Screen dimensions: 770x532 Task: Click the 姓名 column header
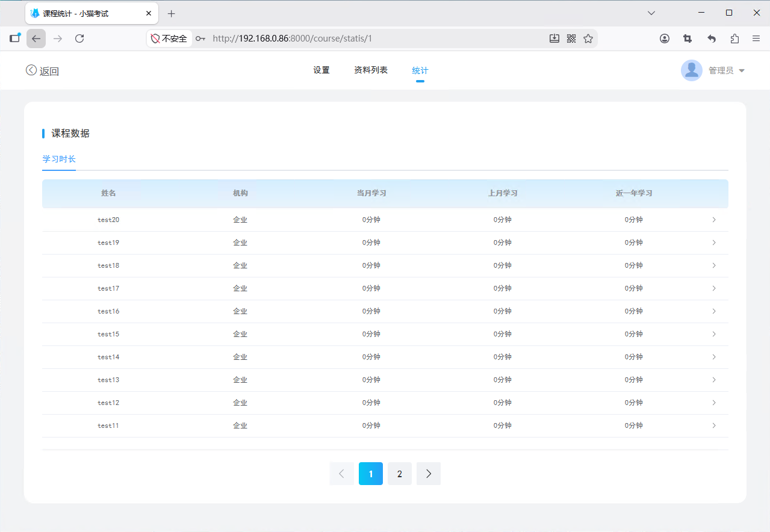(108, 193)
